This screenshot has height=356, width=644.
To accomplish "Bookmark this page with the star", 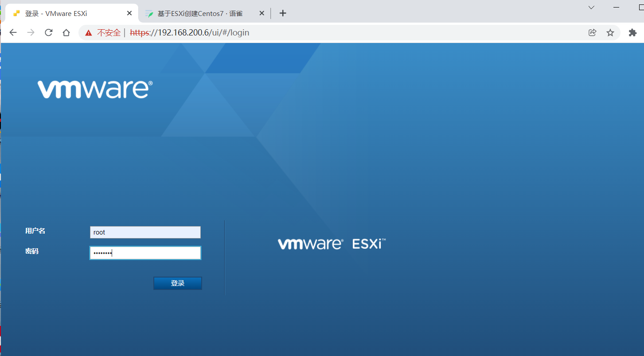I will [x=610, y=32].
